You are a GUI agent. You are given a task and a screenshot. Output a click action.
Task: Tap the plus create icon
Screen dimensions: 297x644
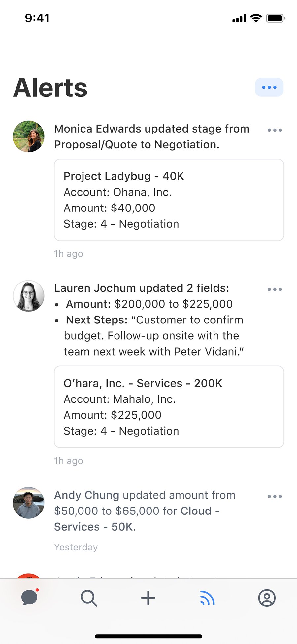pos(148,598)
